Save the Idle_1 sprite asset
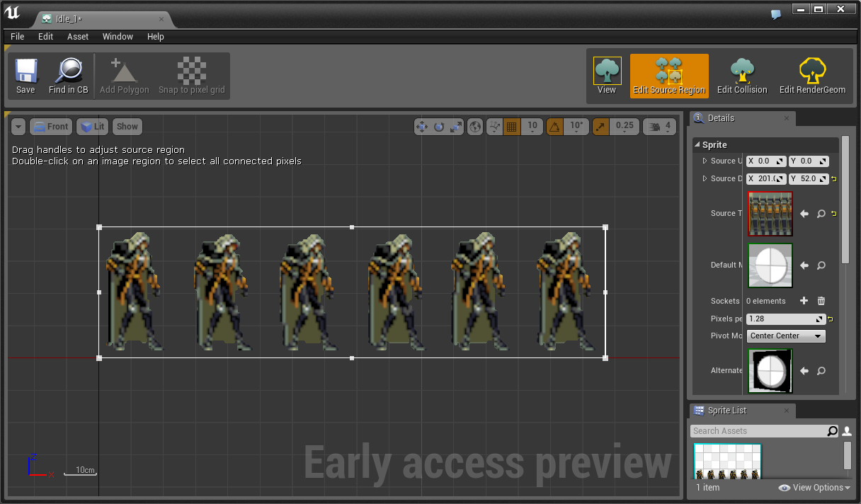This screenshot has height=504, width=861. [x=25, y=76]
